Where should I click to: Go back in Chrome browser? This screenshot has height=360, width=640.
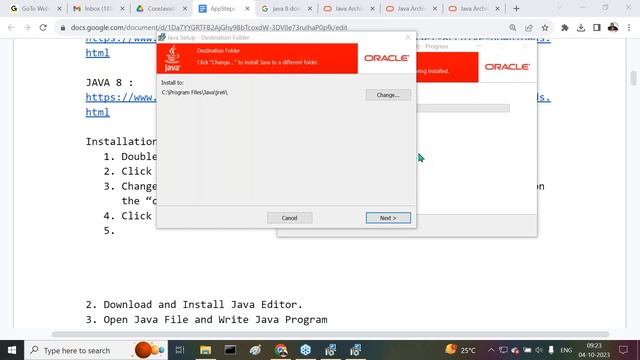pos(11,28)
